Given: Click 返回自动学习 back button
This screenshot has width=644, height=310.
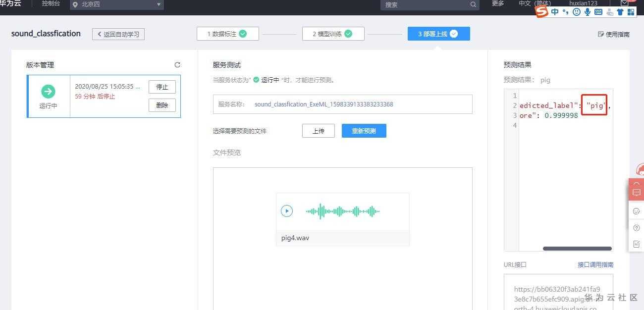Looking at the screenshot, I should [118, 34].
